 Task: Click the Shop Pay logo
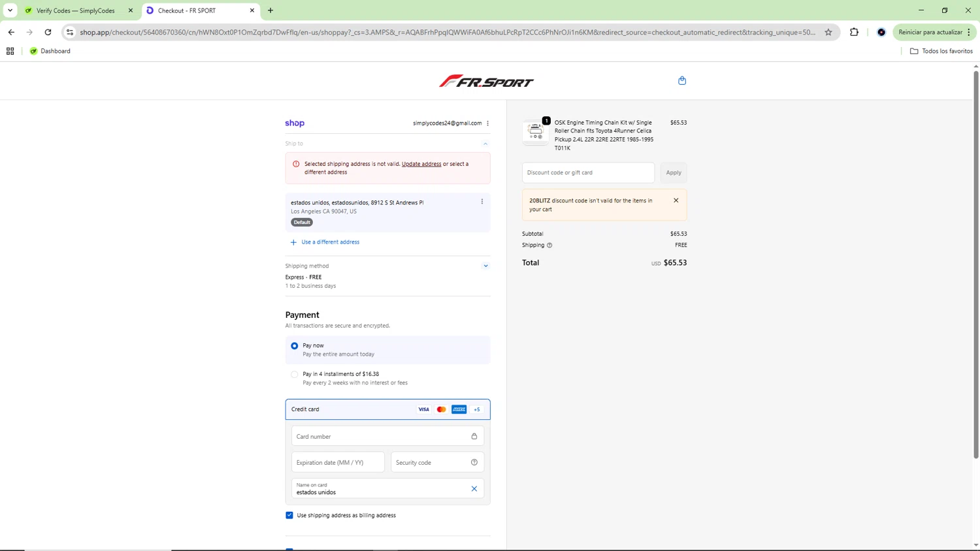[x=295, y=123]
